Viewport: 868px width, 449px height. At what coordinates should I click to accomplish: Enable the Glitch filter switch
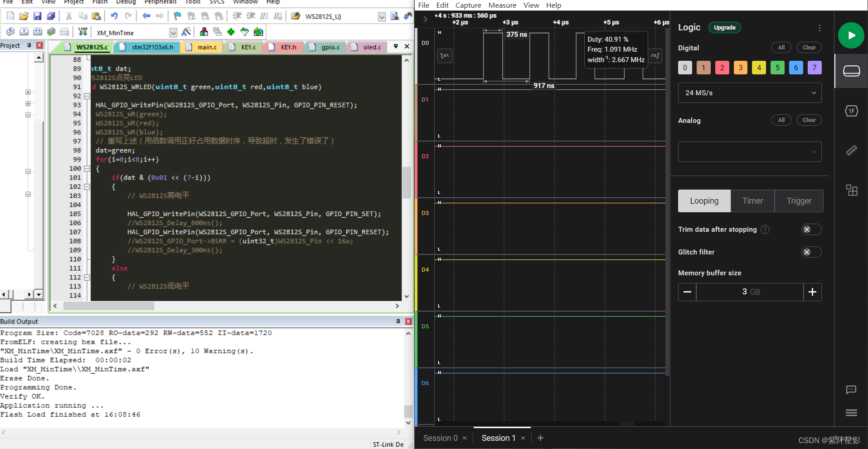tap(811, 252)
